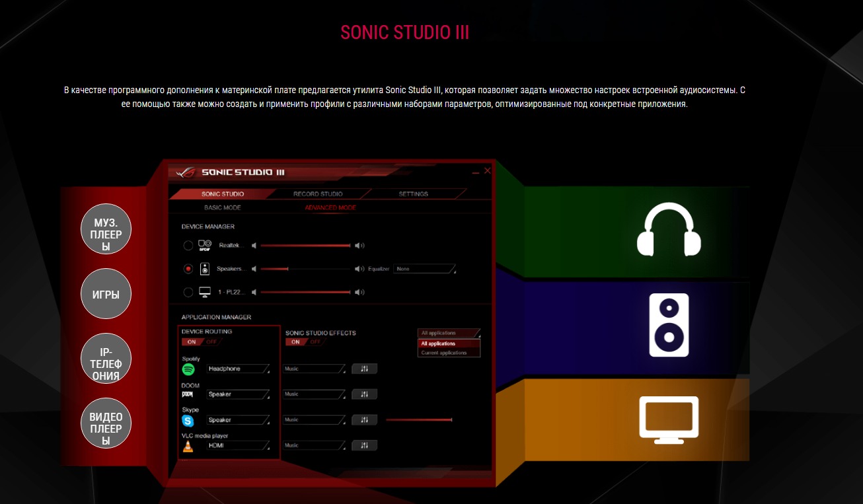
Task: Turn Sonic Studio Effects ON
Action: coord(295,342)
